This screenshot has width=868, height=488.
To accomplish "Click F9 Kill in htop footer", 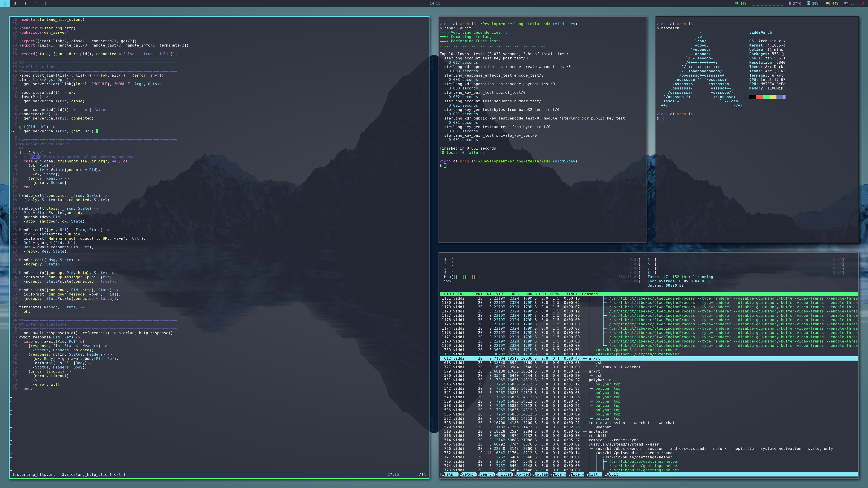I will coord(593,474).
